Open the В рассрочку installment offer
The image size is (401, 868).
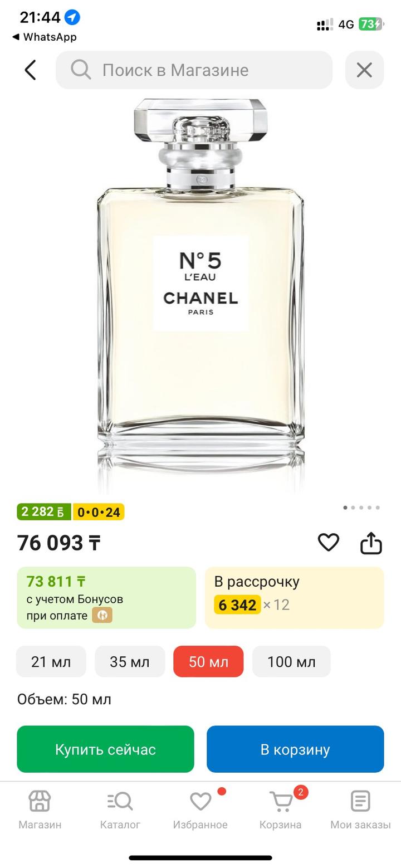click(295, 597)
